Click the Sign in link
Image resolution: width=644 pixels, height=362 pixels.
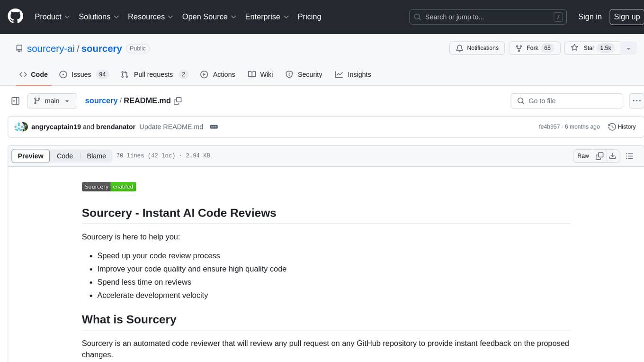[590, 17]
